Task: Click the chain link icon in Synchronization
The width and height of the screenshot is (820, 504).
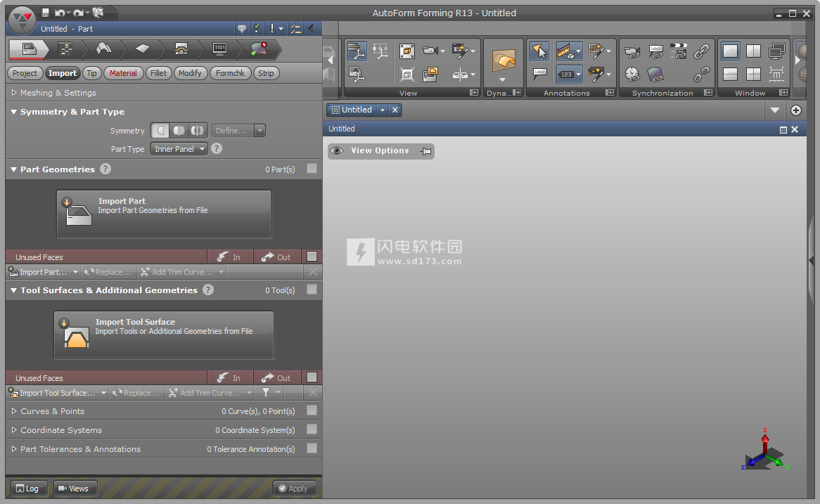Action: coord(701,51)
